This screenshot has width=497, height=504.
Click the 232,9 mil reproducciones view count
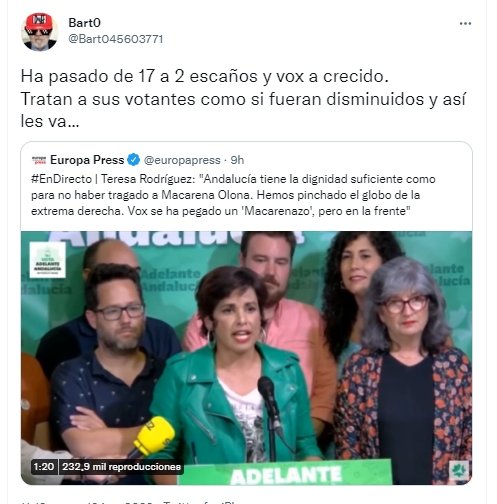(121, 466)
